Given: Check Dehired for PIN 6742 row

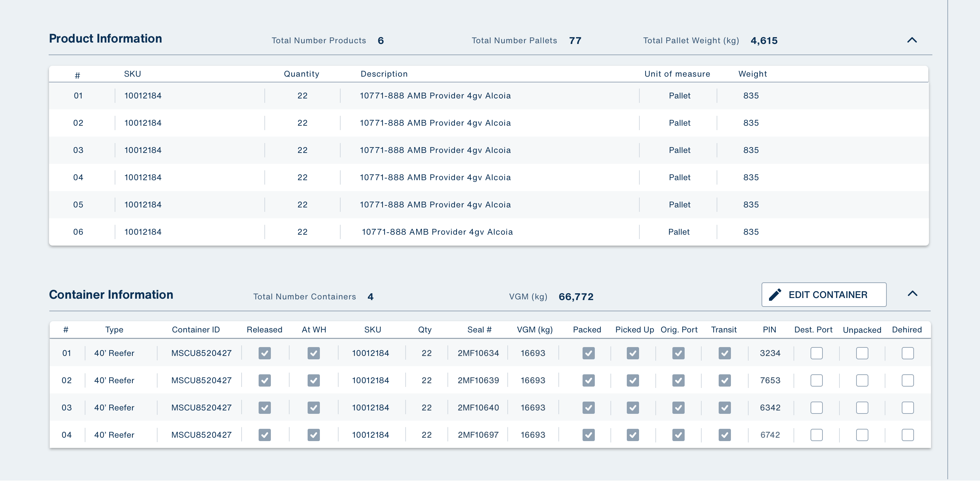Looking at the screenshot, I should coord(908,435).
